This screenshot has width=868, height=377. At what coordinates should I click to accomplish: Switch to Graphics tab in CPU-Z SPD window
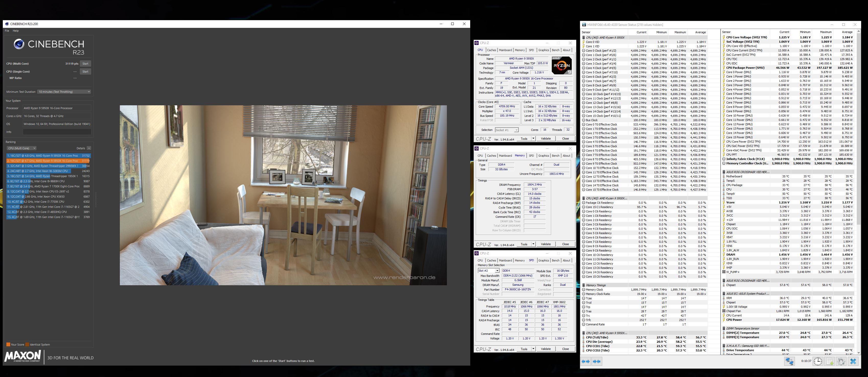pyautogui.click(x=543, y=260)
